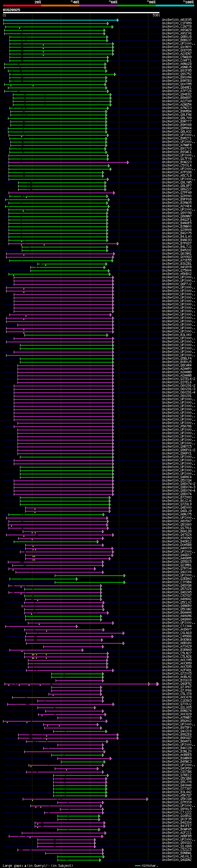Select hit label UniRef100_A9NRJ5
This screenshot has height=868, width=197.
[x=177, y=67]
